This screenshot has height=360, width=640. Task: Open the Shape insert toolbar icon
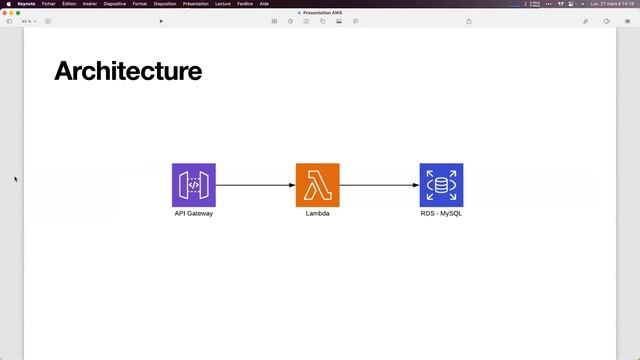[322, 21]
